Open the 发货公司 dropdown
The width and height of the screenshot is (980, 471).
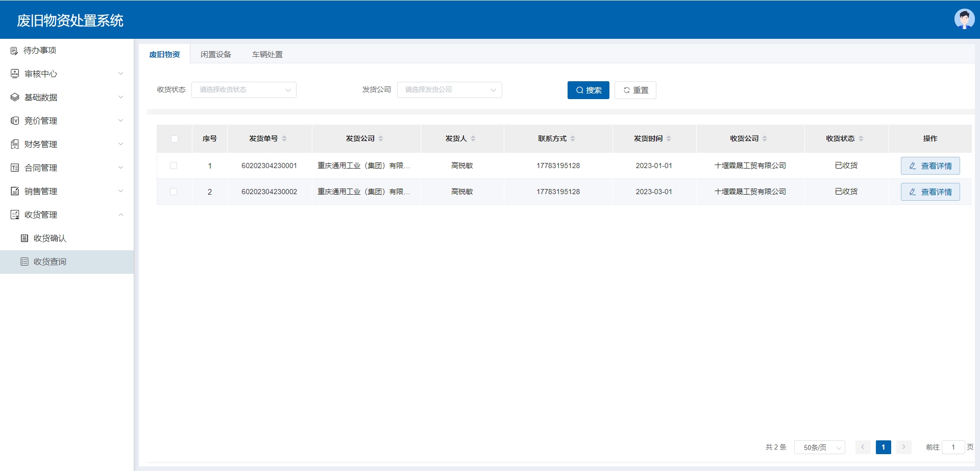pyautogui.click(x=449, y=90)
